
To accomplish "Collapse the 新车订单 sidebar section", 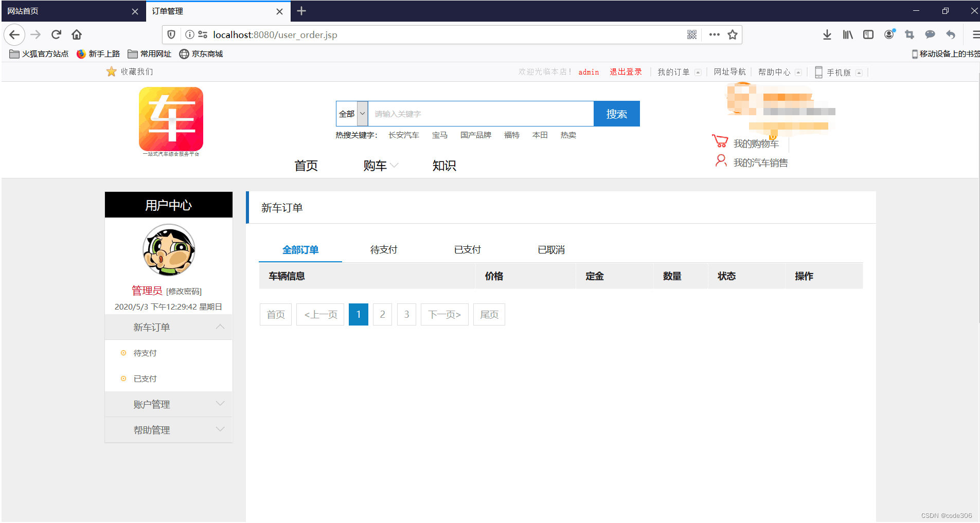I will click(220, 327).
